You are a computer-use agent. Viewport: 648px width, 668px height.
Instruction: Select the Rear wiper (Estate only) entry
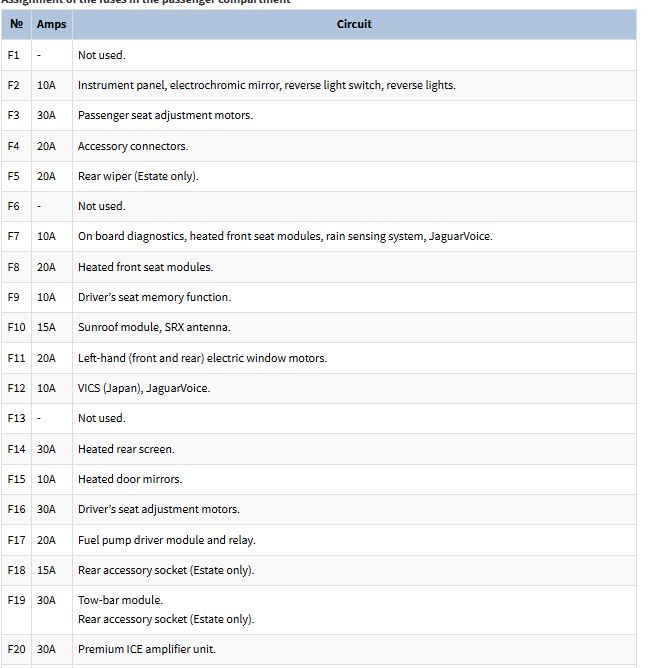click(138, 176)
